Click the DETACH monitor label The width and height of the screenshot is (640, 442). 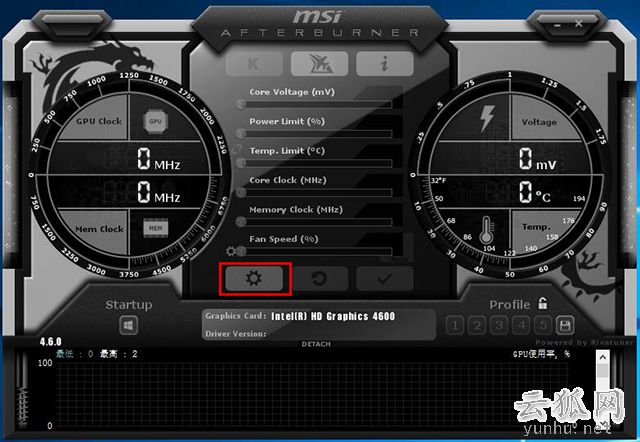tap(316, 344)
